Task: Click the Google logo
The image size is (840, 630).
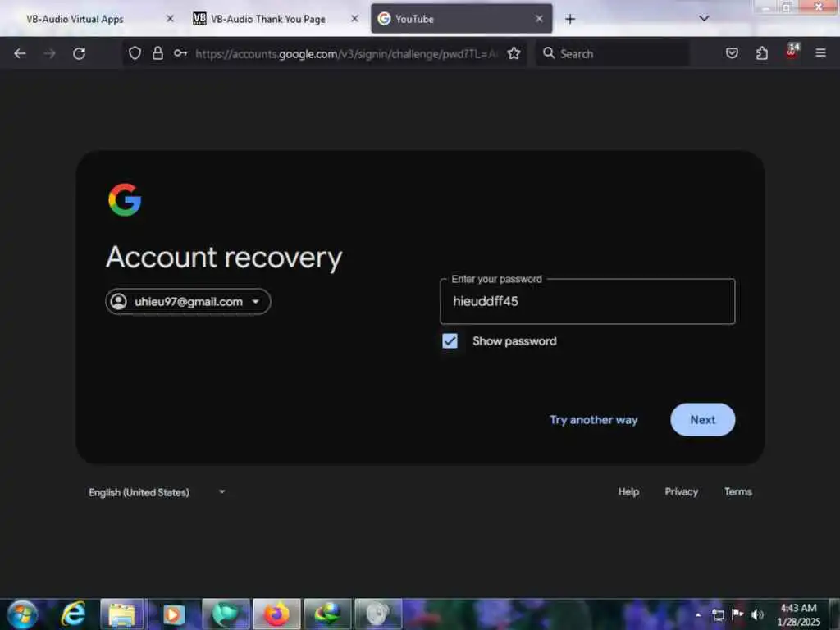Action: (125, 200)
